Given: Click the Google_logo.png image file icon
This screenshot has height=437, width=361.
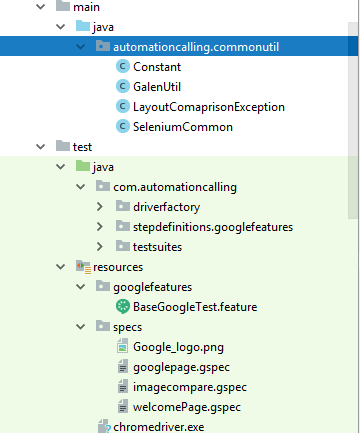Looking at the screenshot, I should [123, 346].
